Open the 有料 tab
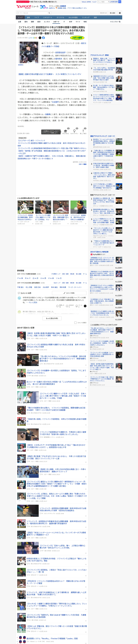Screen dimensions: 138x644 (x=95, y=17)
